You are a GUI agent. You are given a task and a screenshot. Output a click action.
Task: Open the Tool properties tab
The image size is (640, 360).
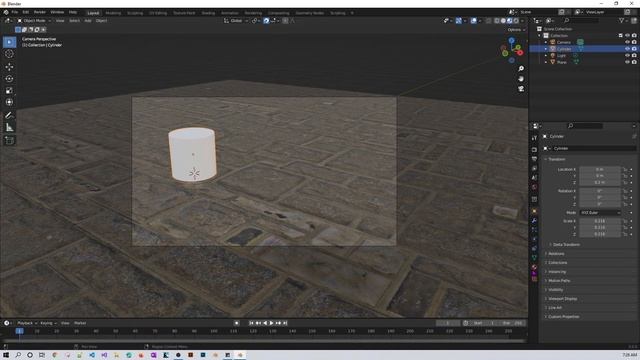coord(534,138)
